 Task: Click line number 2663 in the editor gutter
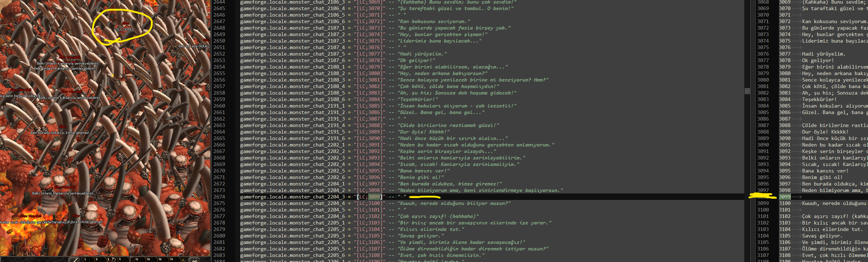(x=219, y=125)
